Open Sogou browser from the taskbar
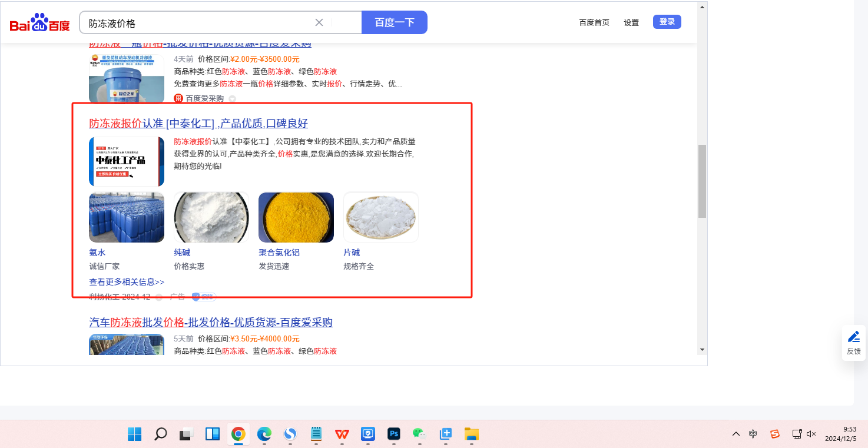 (290, 434)
